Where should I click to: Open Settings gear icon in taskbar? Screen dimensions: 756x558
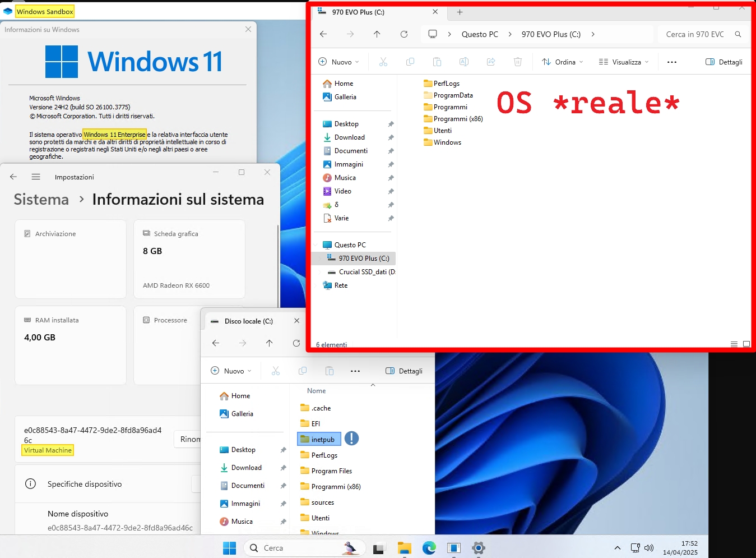click(x=479, y=548)
